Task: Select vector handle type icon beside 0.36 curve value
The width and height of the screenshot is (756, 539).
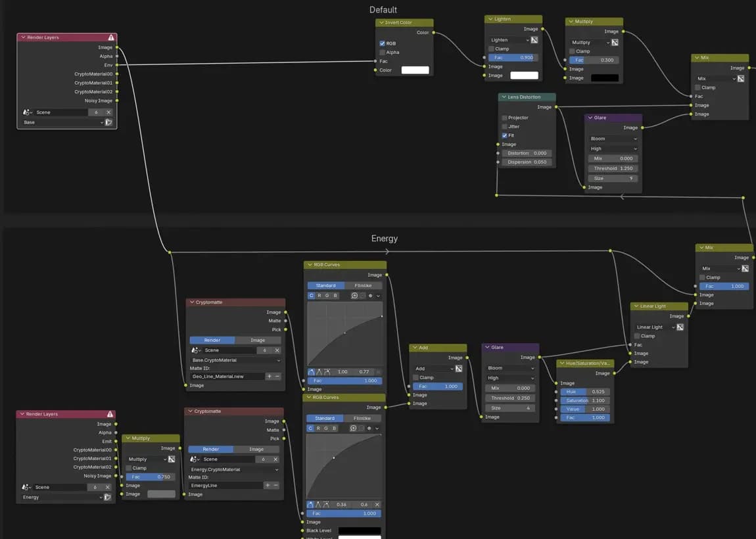Action: [318, 504]
